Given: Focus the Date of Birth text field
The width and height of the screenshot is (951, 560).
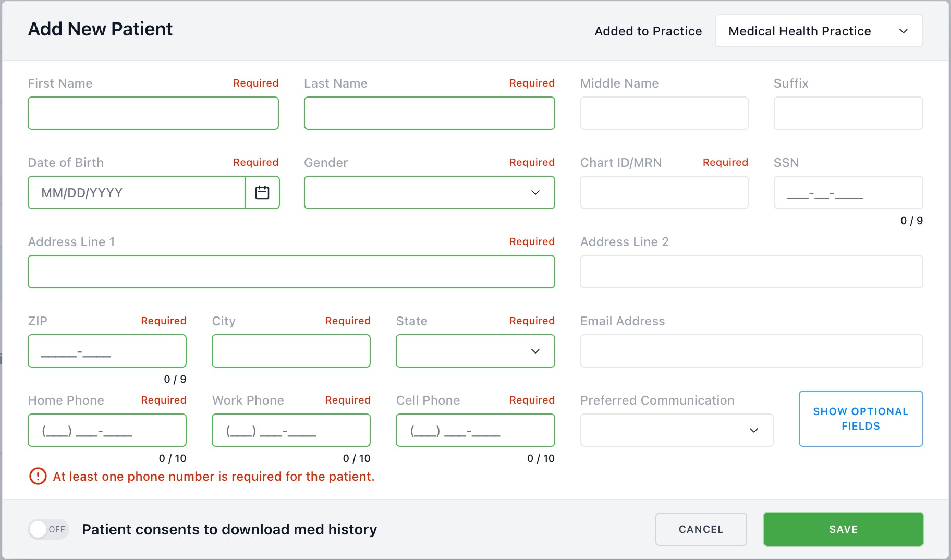Looking at the screenshot, I should tap(137, 192).
